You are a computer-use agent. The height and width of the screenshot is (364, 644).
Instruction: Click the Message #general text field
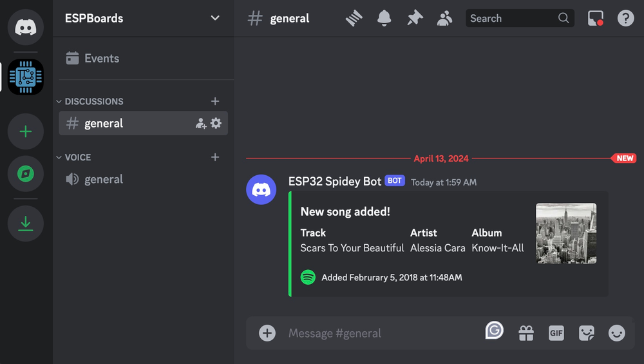pyautogui.click(x=380, y=333)
